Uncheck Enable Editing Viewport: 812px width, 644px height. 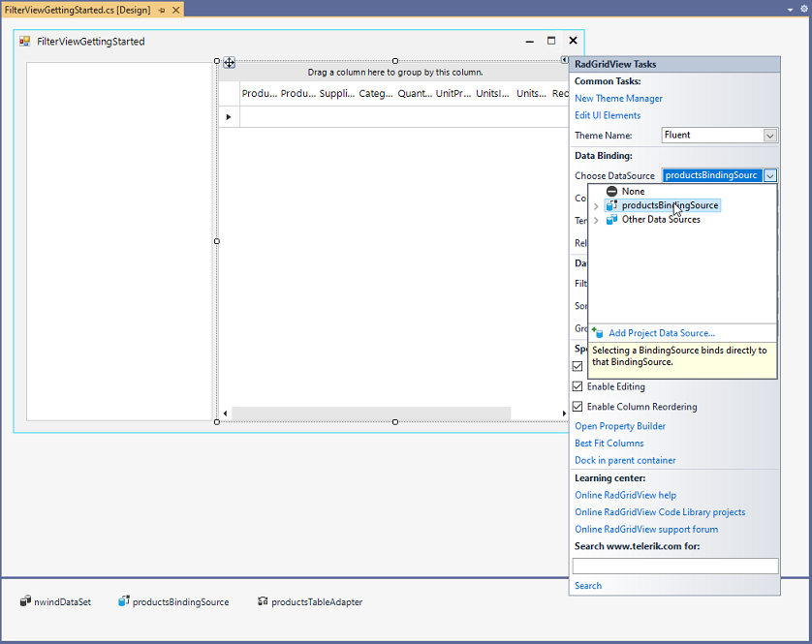(x=578, y=386)
